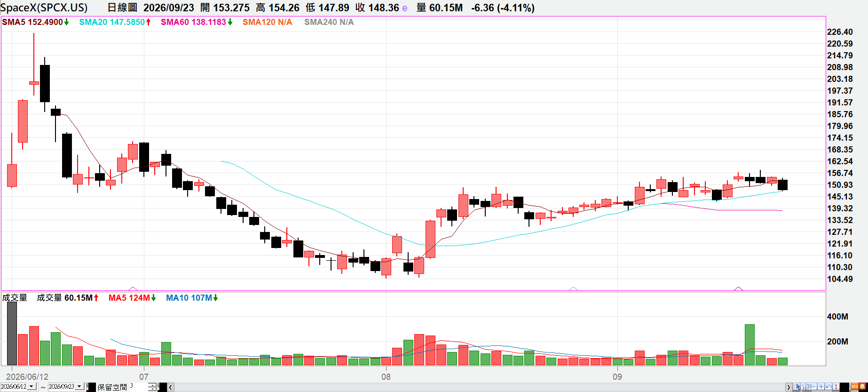
Task: Open the yellow bell alerts icon
Action: click(862, 386)
